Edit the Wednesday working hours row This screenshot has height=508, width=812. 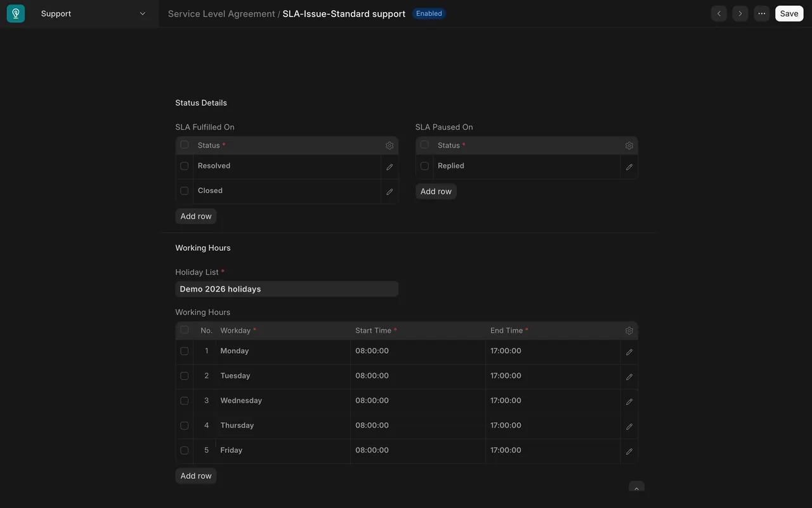pyautogui.click(x=629, y=401)
